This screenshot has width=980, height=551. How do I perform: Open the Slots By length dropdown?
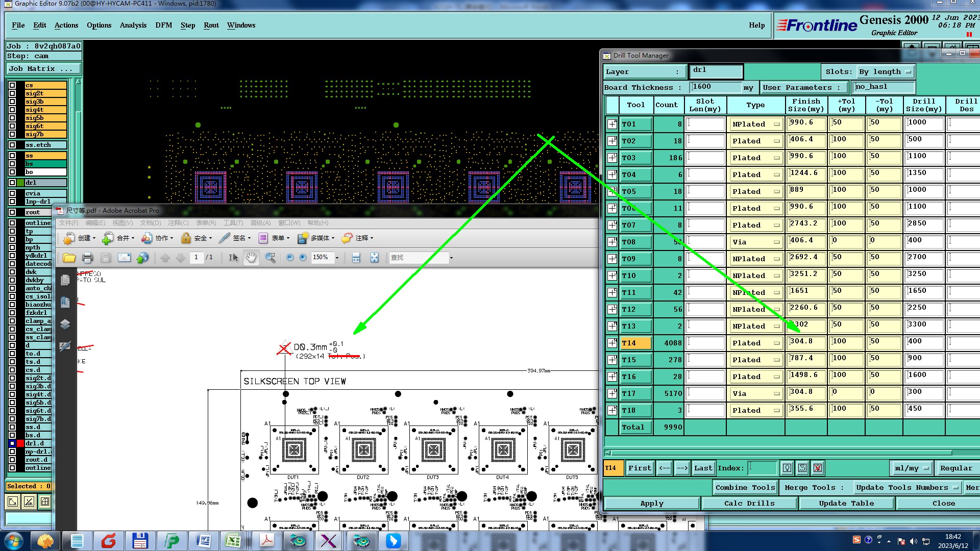pyautogui.click(x=886, y=72)
